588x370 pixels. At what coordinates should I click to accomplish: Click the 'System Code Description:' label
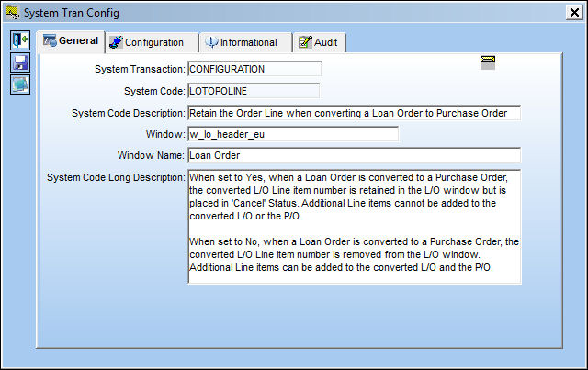[129, 113]
